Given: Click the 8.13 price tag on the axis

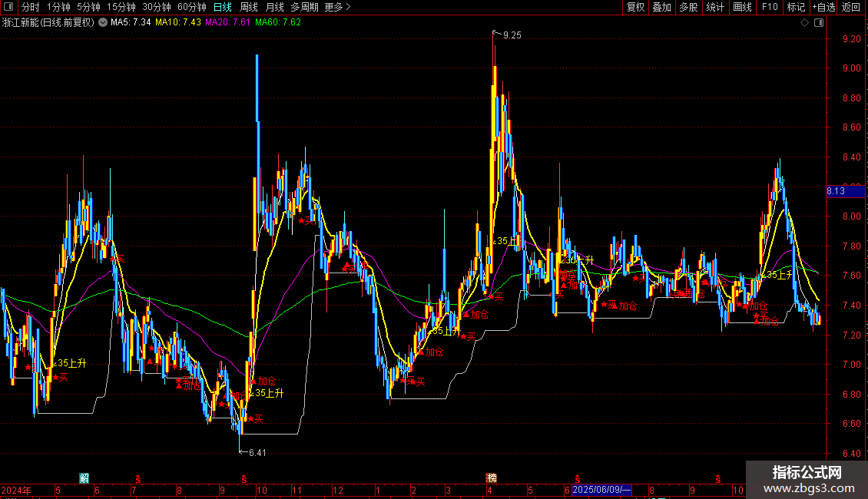Looking at the screenshot, I should pos(845,191).
